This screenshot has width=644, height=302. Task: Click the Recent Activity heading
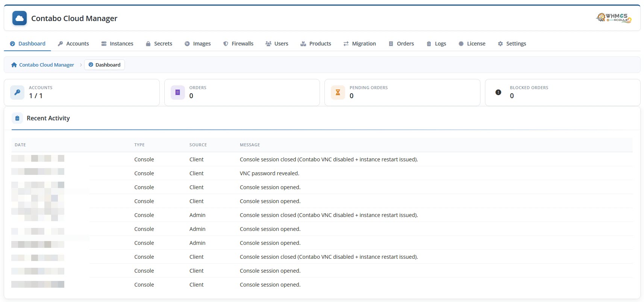coord(48,118)
